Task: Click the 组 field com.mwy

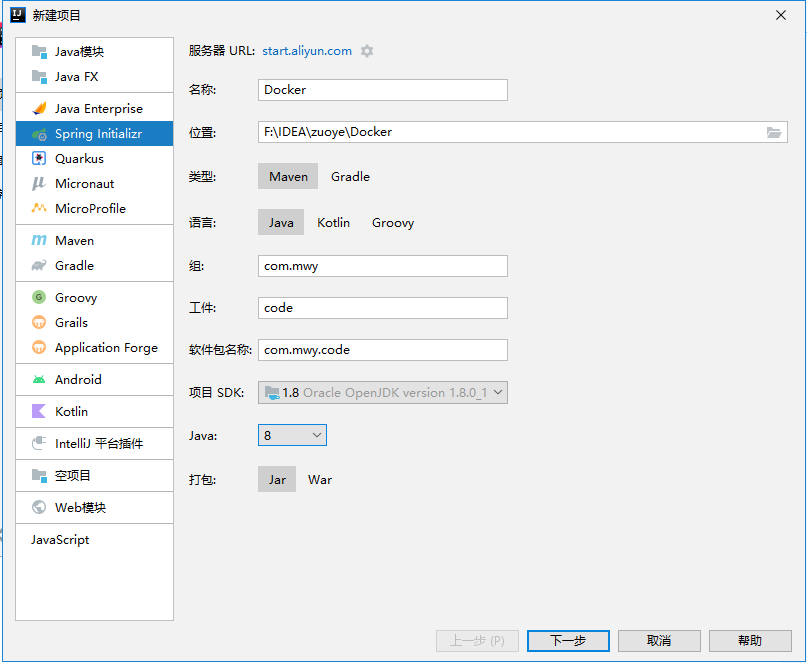Action: tap(383, 266)
